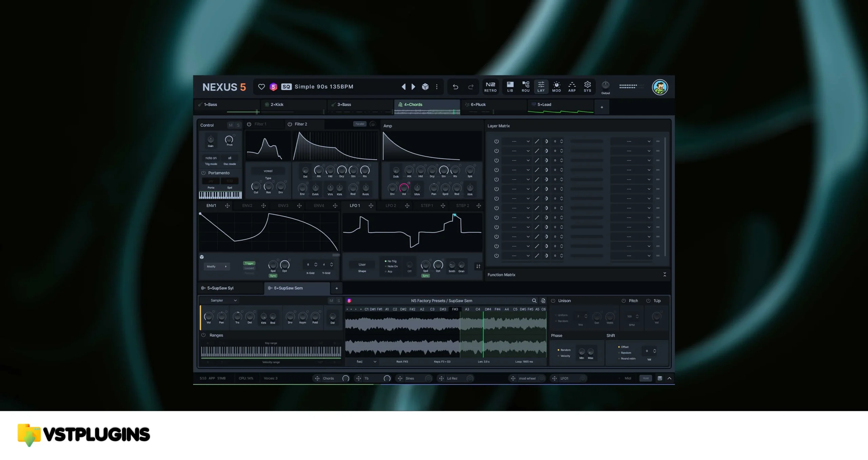Click the LFO 1 drag-assign crosshair icon

pos(371,206)
